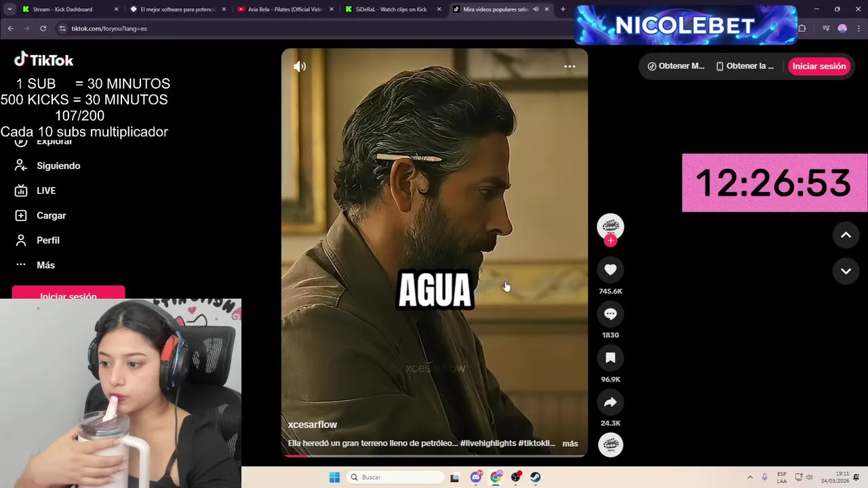The height and width of the screenshot is (488, 868).
Task: Open a new browser tab
Action: (563, 9)
